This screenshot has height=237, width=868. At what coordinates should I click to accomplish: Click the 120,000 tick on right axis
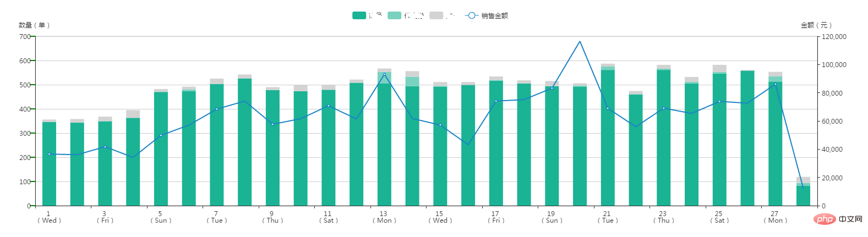coord(834,37)
